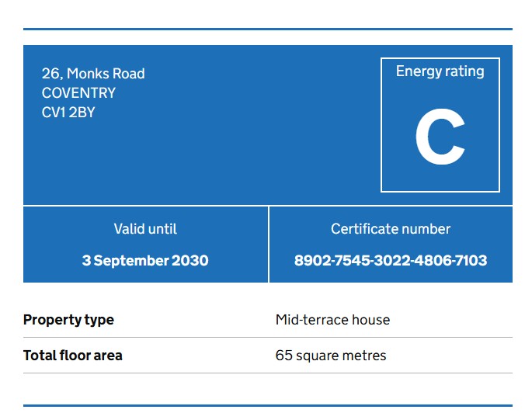Click the bottom blue horizontal divider line
525x420 pixels.
268,405
